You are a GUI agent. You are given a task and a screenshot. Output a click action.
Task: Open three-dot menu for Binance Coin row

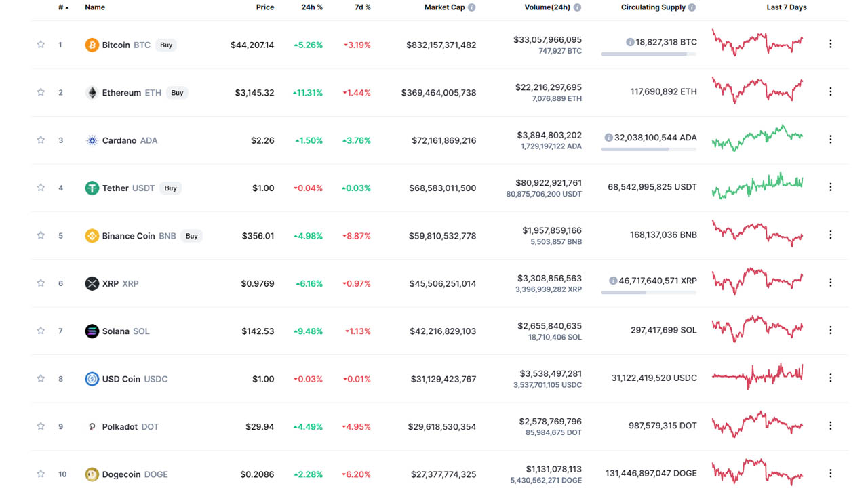coord(831,235)
